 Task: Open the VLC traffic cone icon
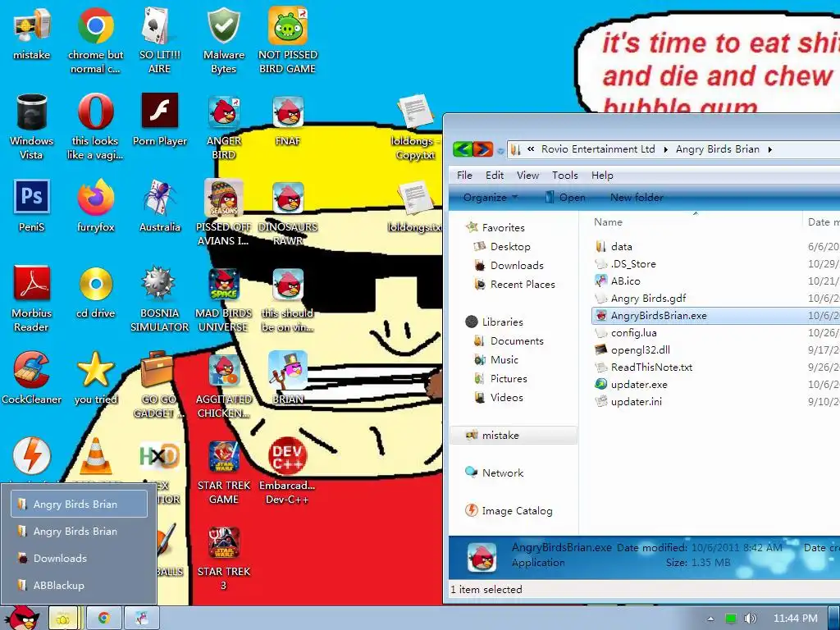95,456
